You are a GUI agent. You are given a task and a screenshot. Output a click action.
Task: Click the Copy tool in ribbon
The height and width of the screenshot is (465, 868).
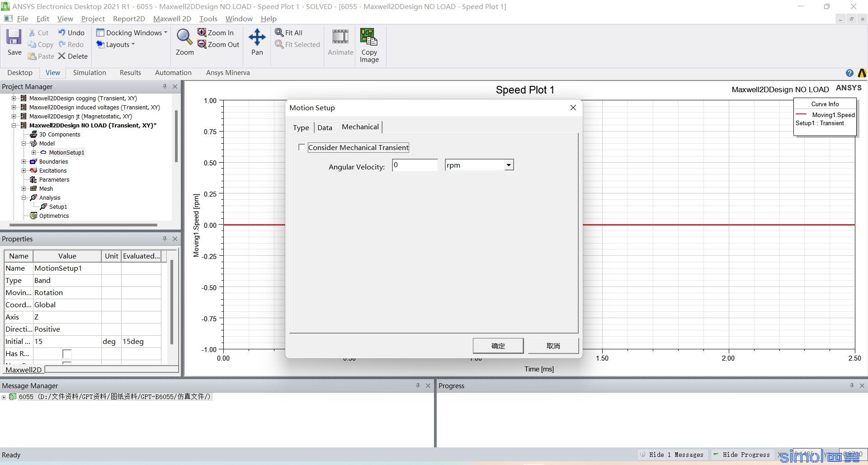tap(40, 44)
